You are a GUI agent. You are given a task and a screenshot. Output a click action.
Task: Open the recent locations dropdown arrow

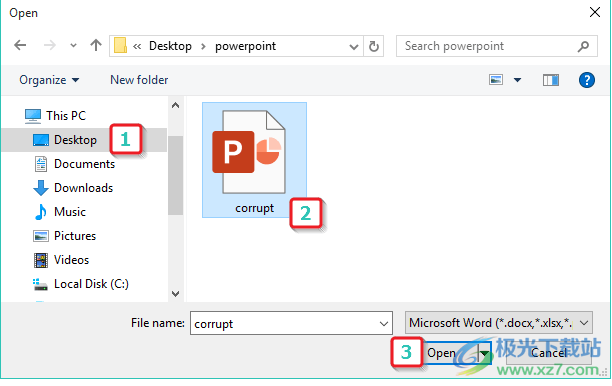(x=73, y=46)
